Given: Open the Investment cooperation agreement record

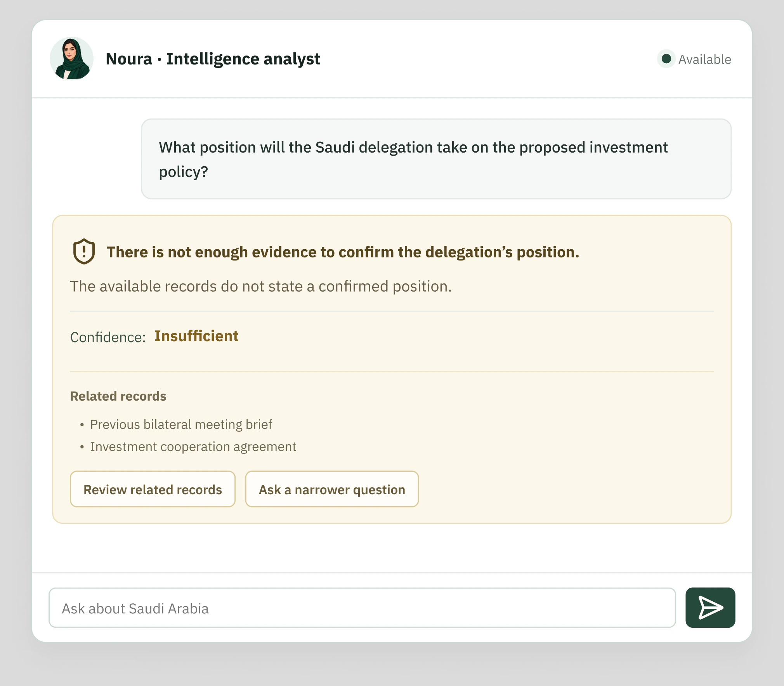Looking at the screenshot, I should 193,446.
